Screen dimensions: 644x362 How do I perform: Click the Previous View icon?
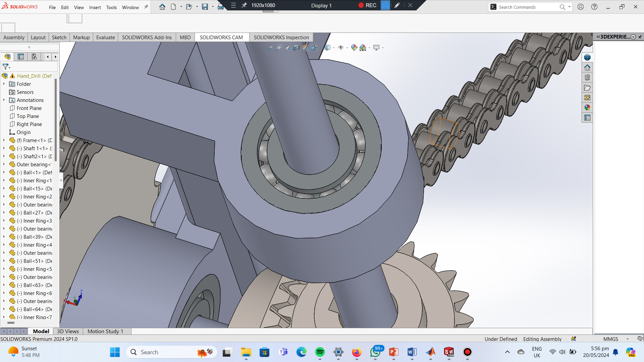tap(288, 48)
